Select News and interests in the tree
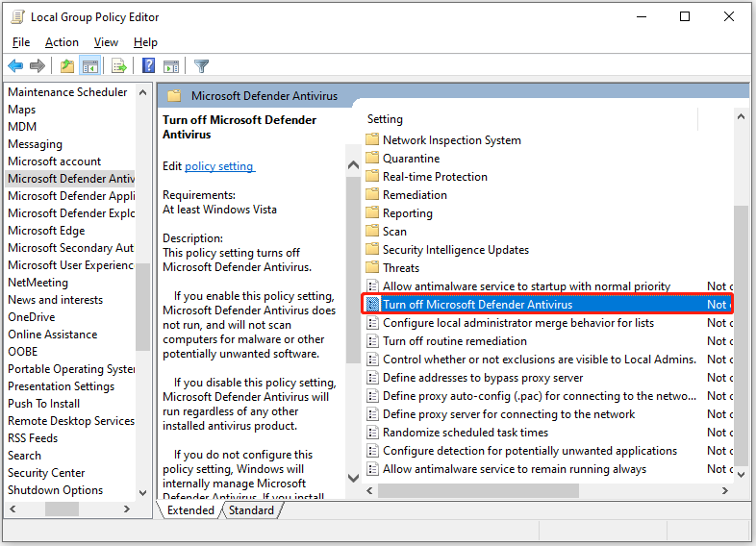The image size is (756, 546). (56, 300)
